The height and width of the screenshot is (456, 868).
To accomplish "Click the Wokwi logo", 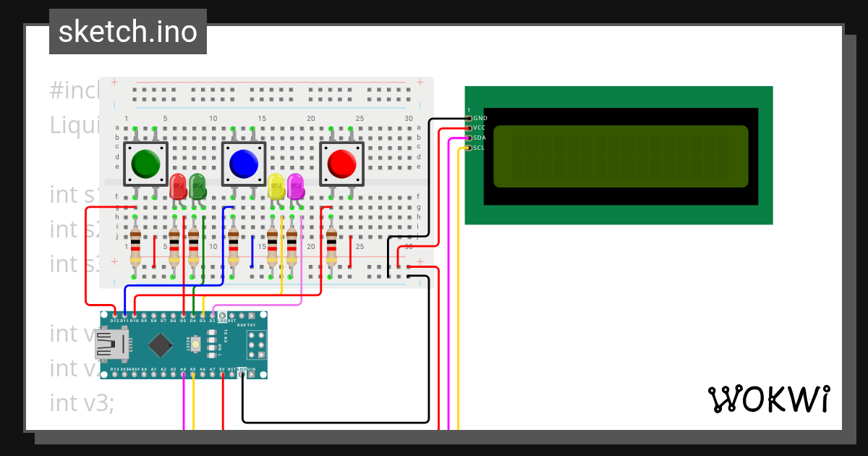I will (x=770, y=399).
